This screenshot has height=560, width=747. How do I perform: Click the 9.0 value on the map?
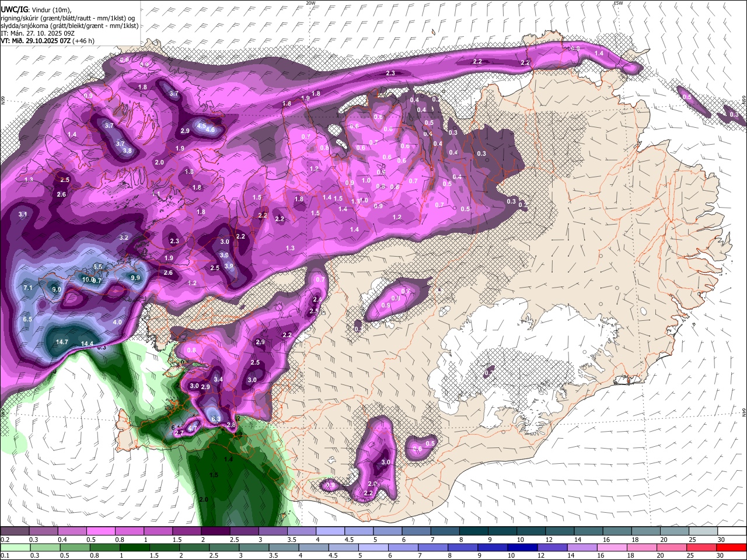57,289
